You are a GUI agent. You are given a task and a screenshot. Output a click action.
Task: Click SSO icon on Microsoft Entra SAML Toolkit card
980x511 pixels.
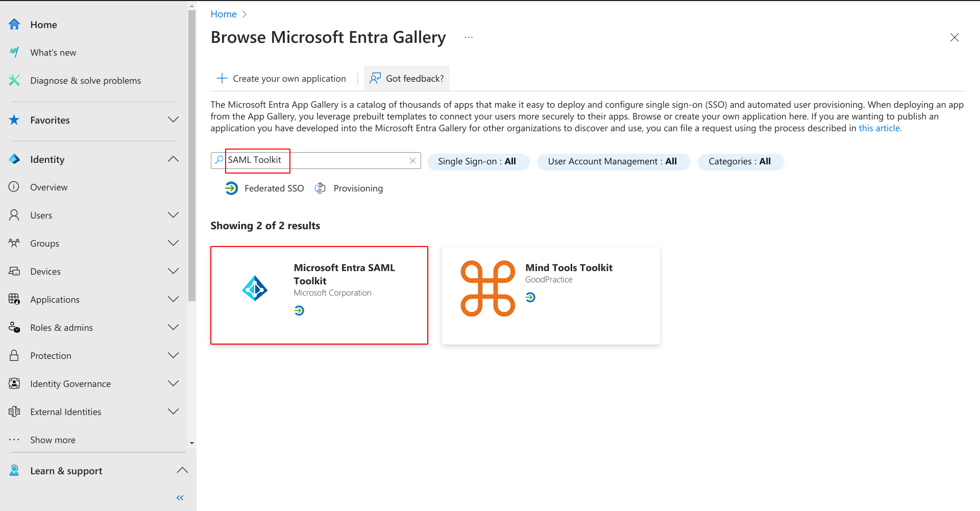tap(299, 310)
